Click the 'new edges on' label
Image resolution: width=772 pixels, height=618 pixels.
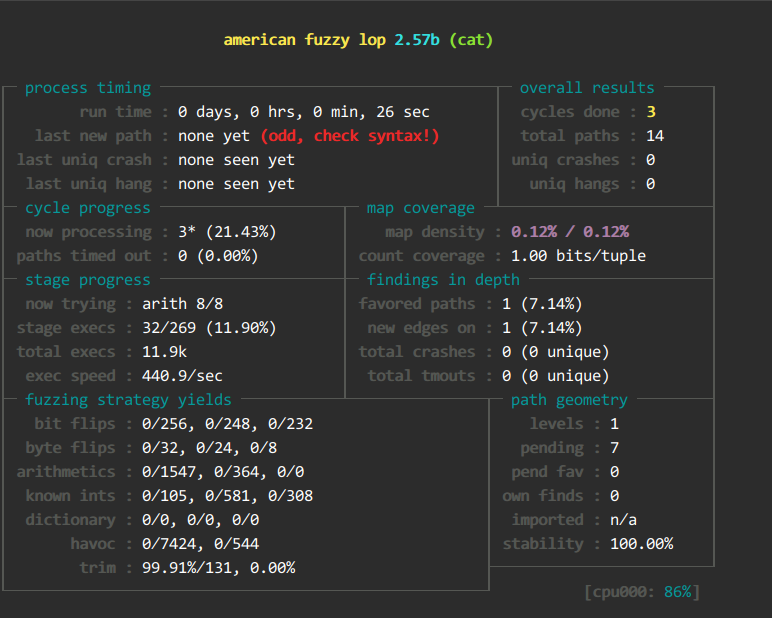(421, 328)
